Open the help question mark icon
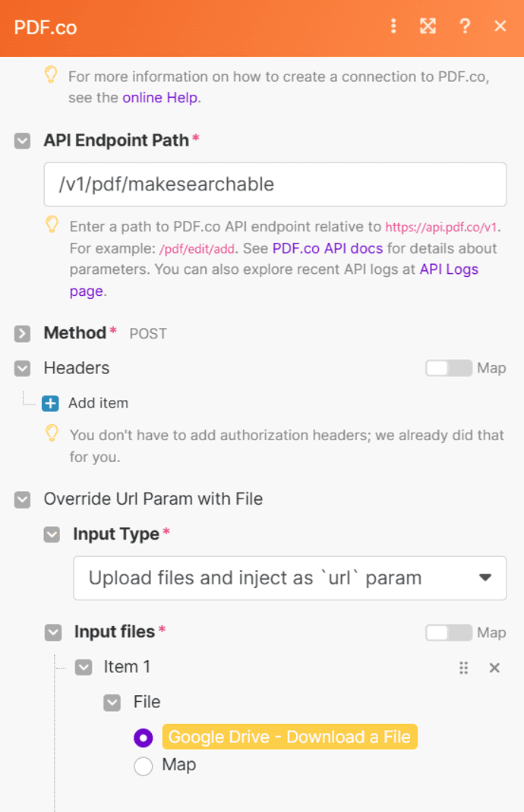 [x=465, y=27]
